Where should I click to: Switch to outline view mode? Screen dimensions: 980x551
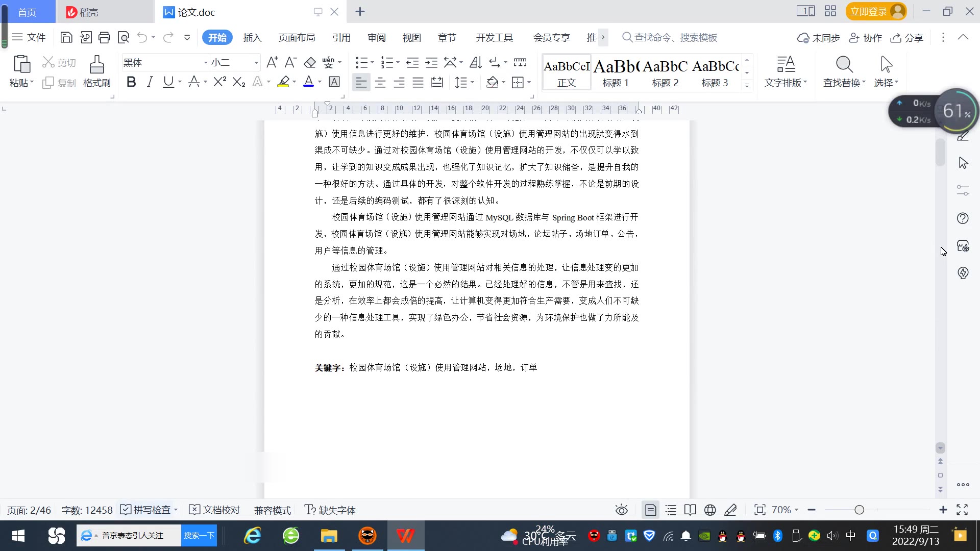point(671,510)
